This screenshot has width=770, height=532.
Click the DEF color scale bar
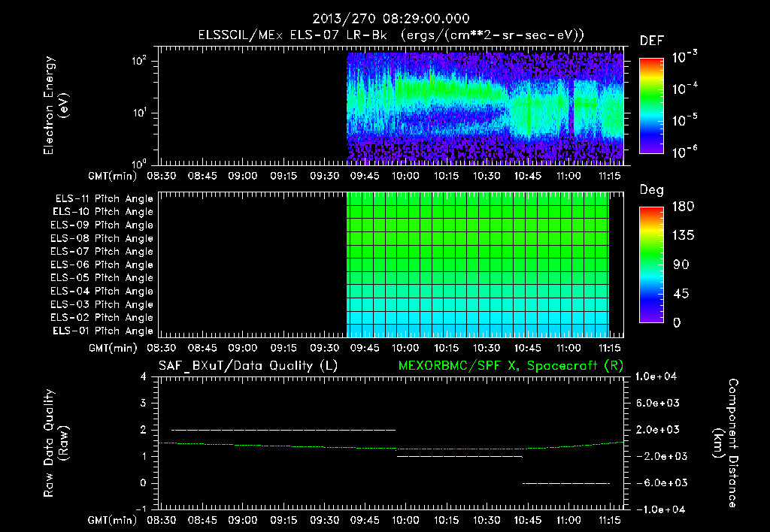pos(651,106)
